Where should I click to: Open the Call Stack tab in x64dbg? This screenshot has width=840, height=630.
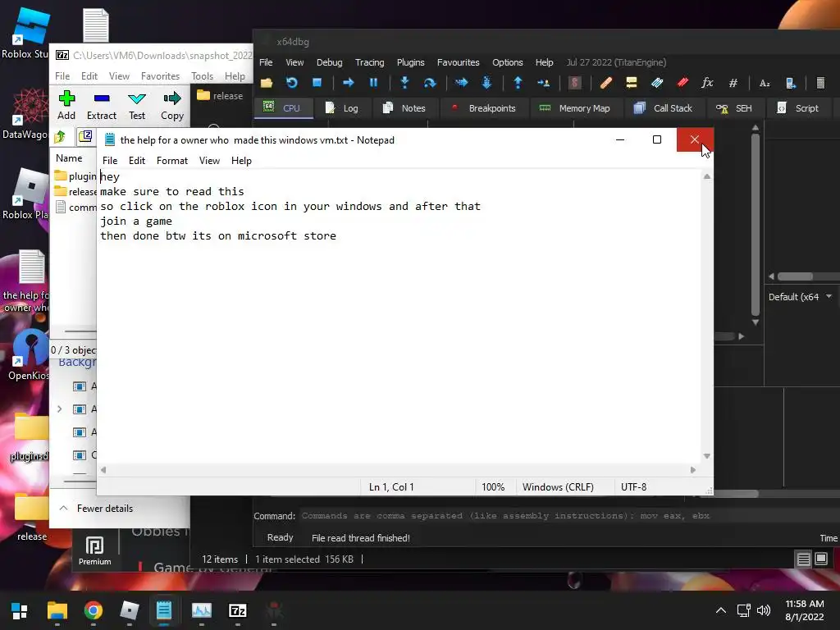[x=663, y=108]
